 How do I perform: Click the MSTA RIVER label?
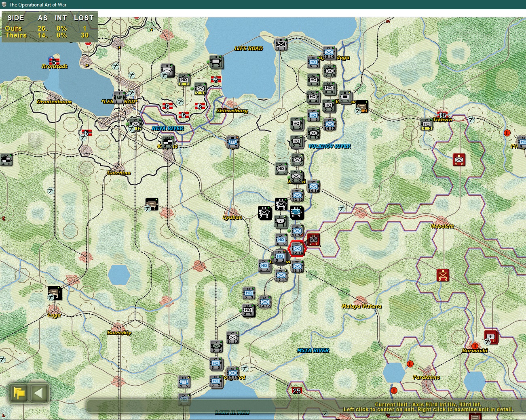coord(313,351)
